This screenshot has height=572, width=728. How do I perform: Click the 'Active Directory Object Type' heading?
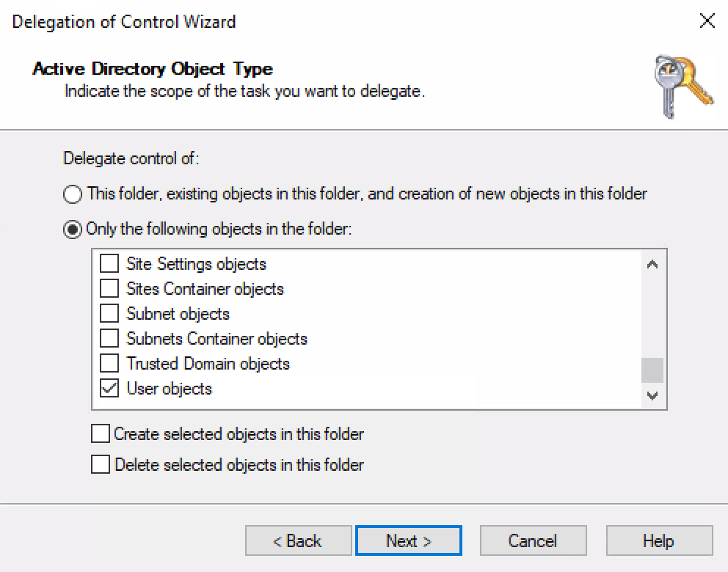pos(153,69)
